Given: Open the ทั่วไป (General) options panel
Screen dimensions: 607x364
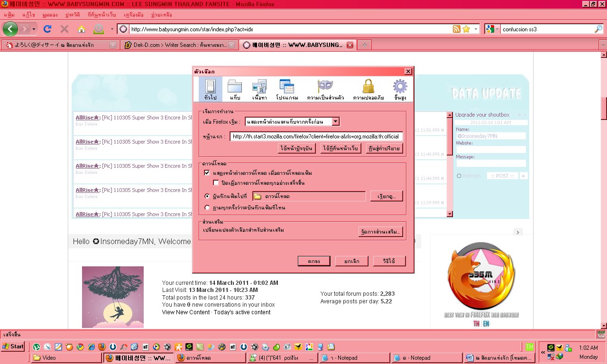Looking at the screenshot, I should [x=211, y=90].
